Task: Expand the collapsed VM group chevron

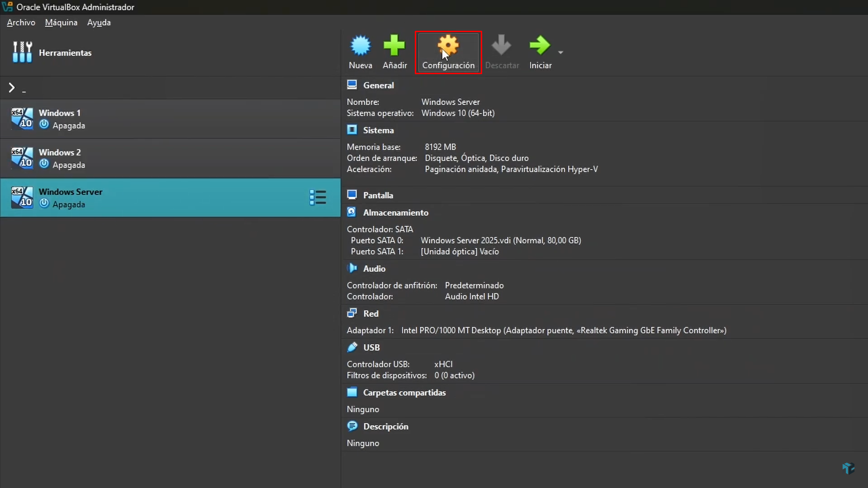Action: tap(12, 87)
